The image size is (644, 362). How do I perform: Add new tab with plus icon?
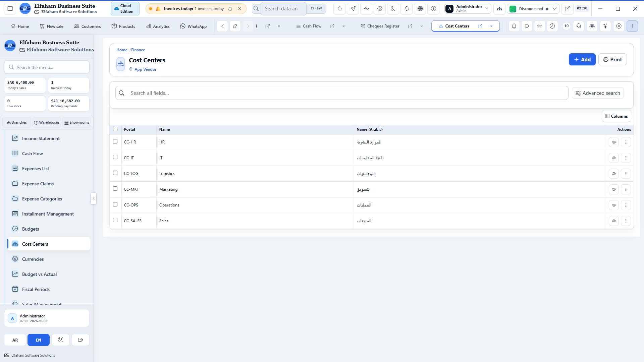click(x=632, y=26)
